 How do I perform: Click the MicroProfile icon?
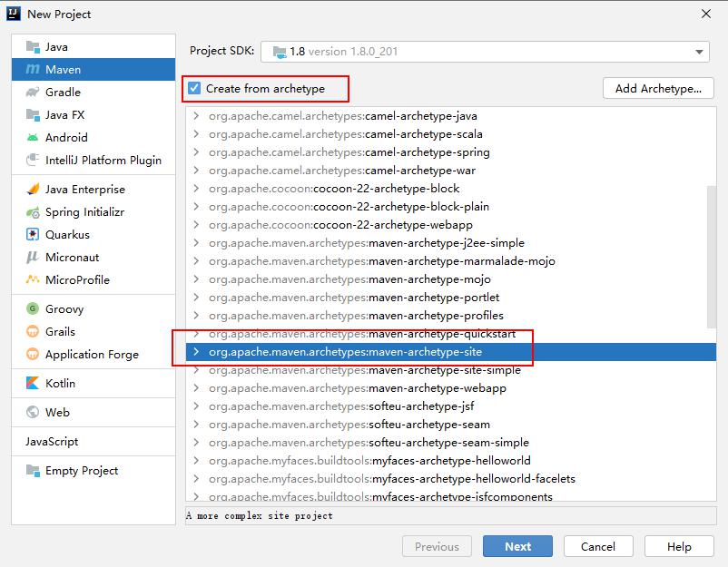click(x=33, y=279)
